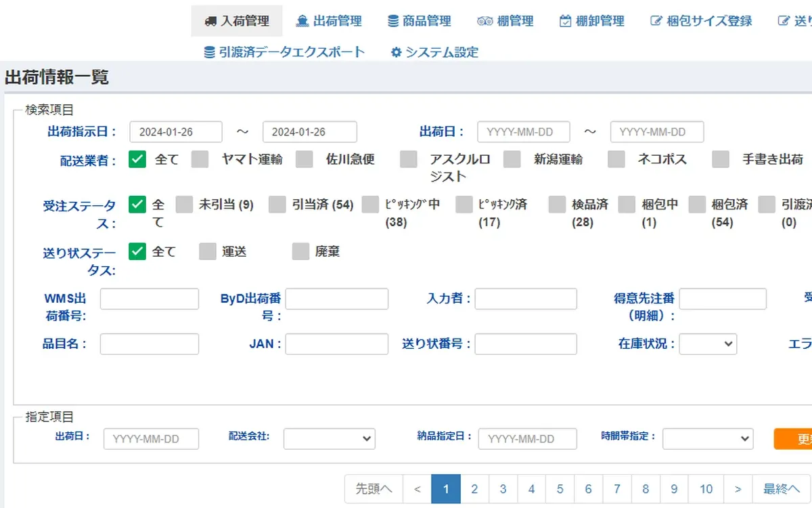This screenshot has width=812, height=508.
Task: Click the database icon beside 商品管理
Action: (x=393, y=22)
